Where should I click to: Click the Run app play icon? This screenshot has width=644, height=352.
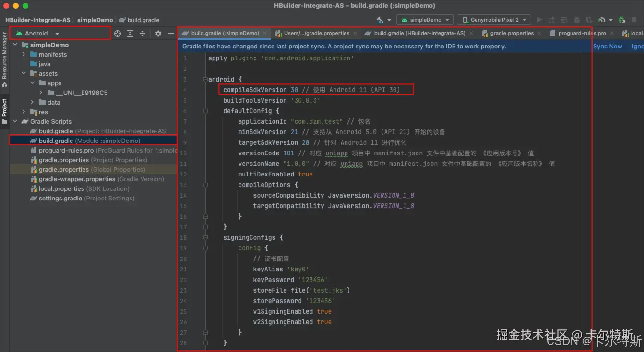tap(539, 20)
